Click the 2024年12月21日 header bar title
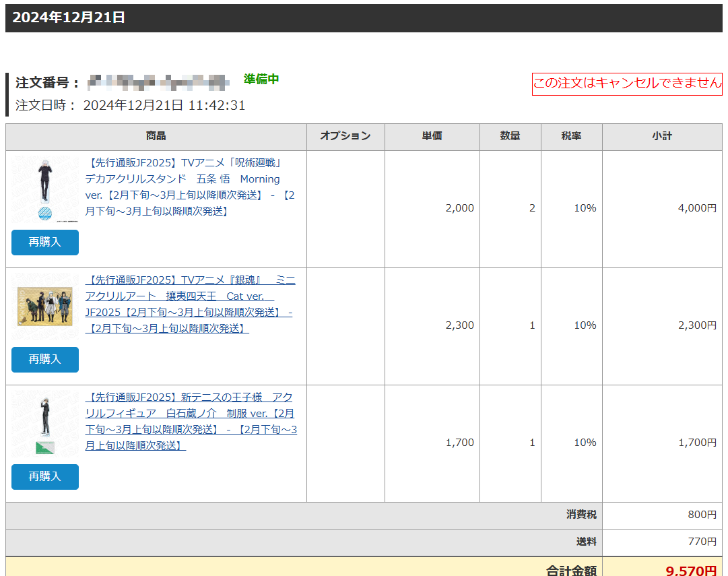 (x=69, y=18)
